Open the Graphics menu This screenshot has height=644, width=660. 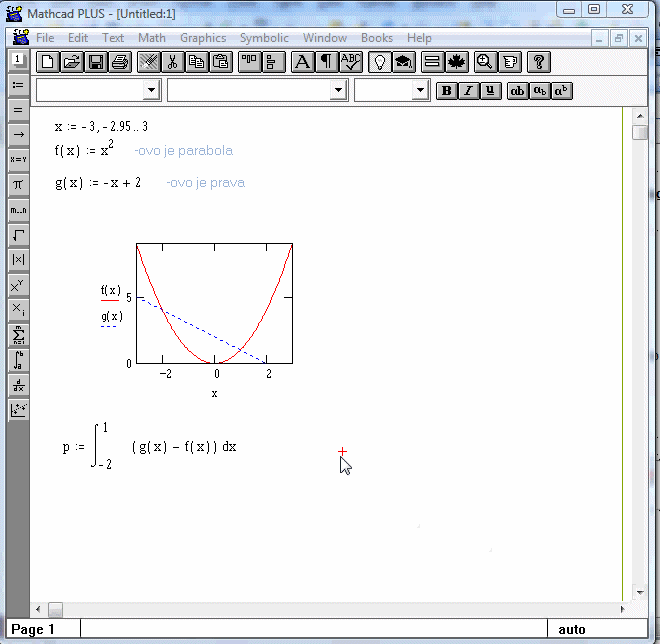[203, 38]
